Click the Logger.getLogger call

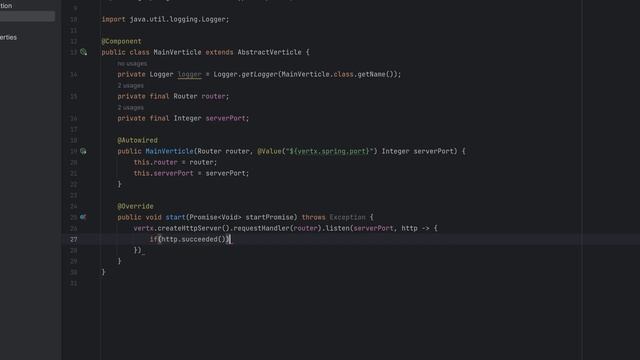click(x=245, y=74)
